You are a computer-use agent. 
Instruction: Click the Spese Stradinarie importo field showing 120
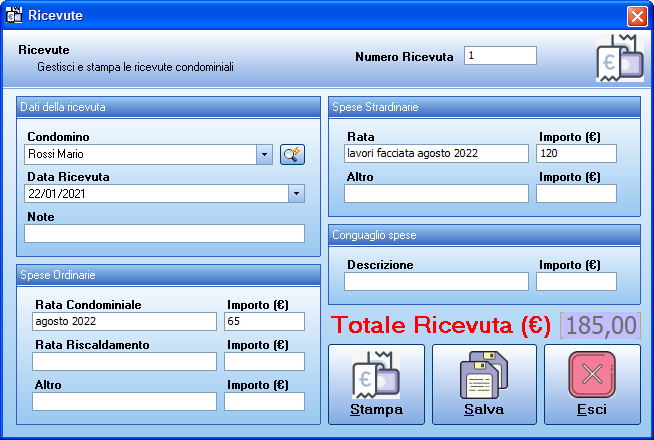click(x=576, y=153)
